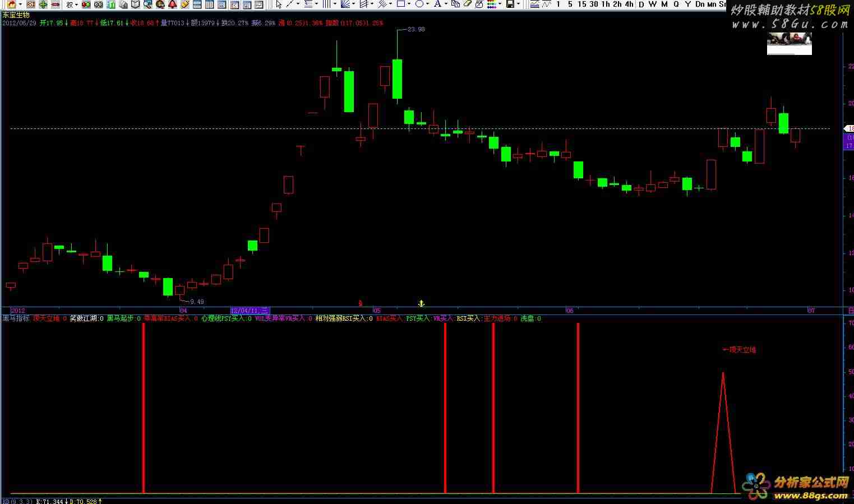Select the parallel channel drawing tool
Viewport: 854px width, 504px height.
tap(364, 4)
